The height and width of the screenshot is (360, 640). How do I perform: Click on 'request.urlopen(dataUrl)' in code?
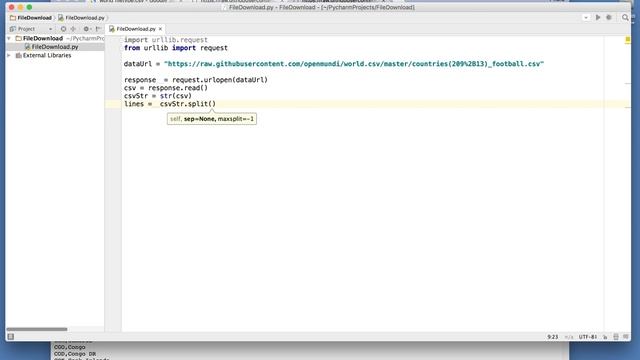pos(220,80)
